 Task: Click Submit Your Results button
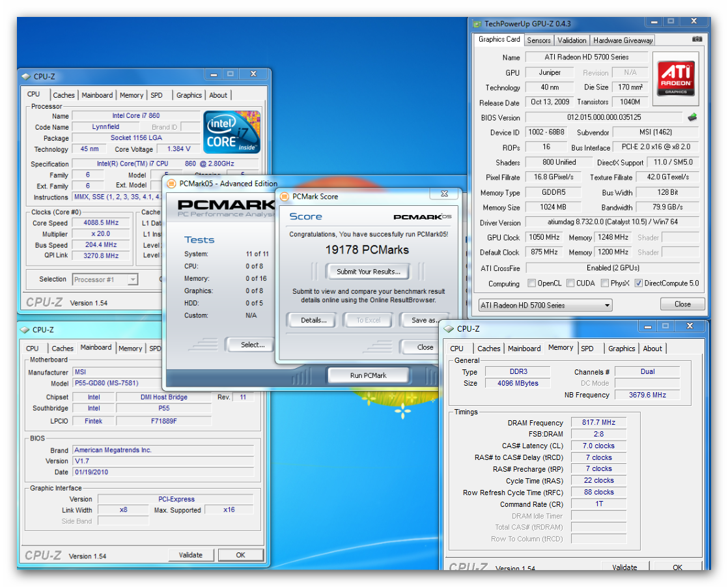click(x=368, y=272)
